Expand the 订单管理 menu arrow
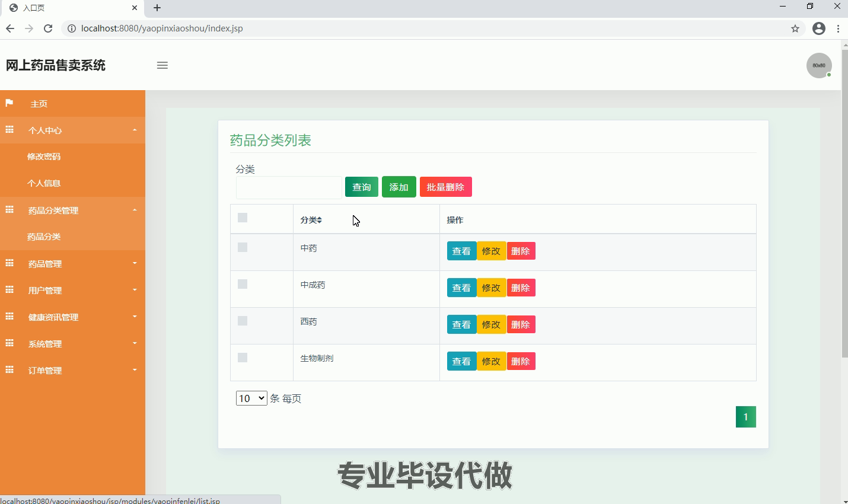This screenshot has height=504, width=848. [135, 370]
